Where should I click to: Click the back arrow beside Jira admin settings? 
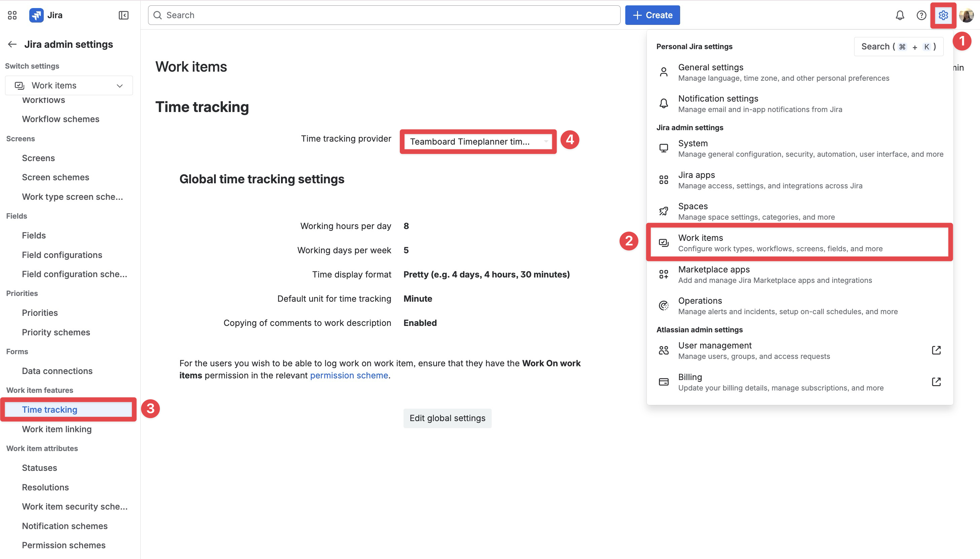pos(12,44)
